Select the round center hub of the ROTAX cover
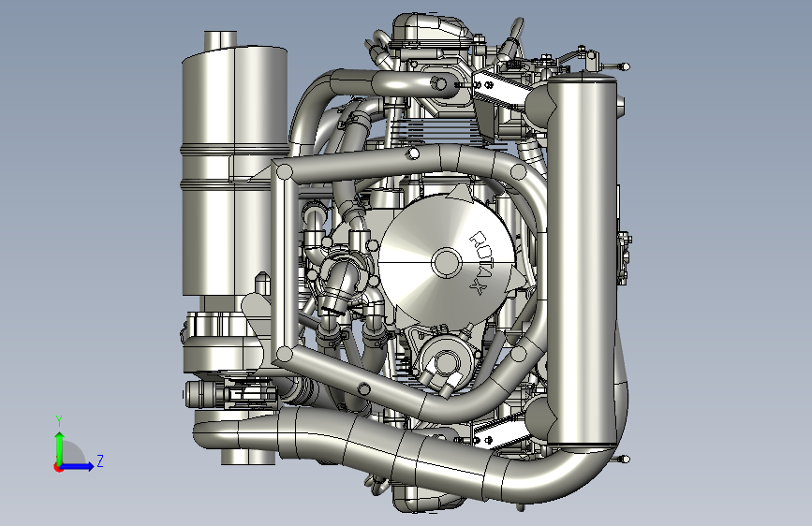The image size is (812, 526). pyautogui.click(x=446, y=262)
